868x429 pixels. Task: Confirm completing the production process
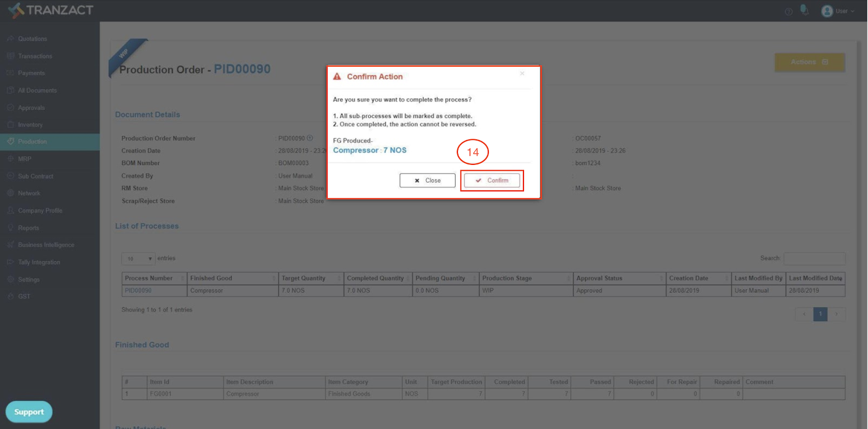click(492, 181)
